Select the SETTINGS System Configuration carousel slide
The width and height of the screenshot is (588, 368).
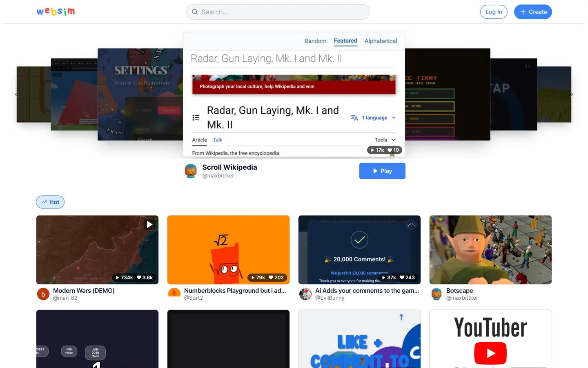(x=140, y=94)
